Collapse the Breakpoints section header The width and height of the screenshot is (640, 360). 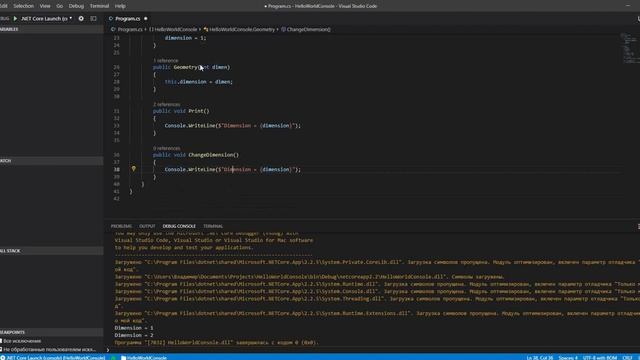point(51,332)
